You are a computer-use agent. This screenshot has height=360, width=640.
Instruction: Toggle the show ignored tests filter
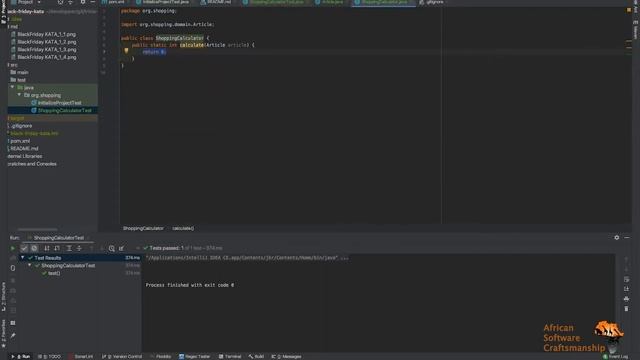(34, 248)
